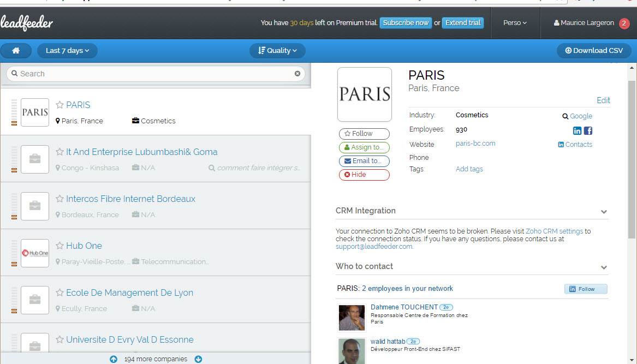Click the details panel scrollbar

[x=632, y=159]
